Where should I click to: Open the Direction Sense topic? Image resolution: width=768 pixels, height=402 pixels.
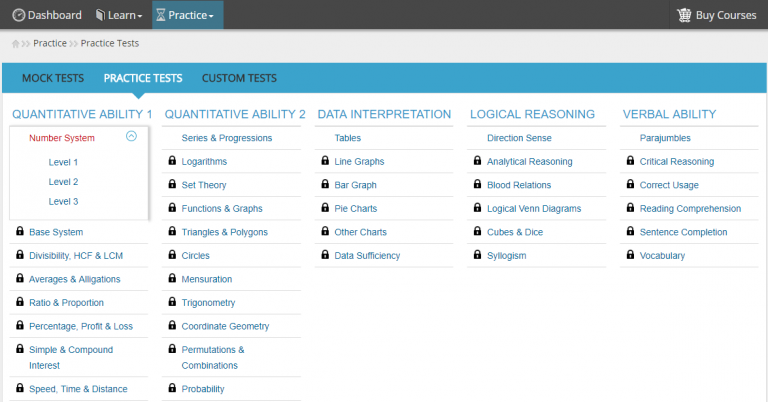point(519,138)
